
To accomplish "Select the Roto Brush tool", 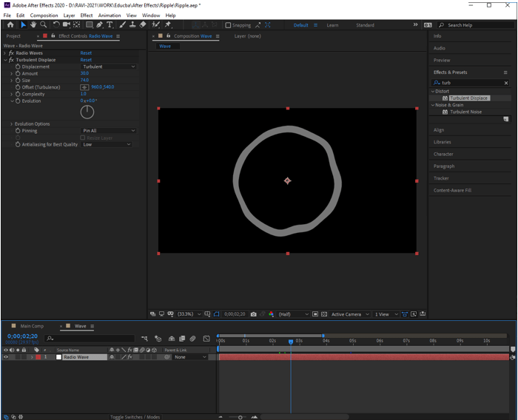I will click(x=155, y=24).
